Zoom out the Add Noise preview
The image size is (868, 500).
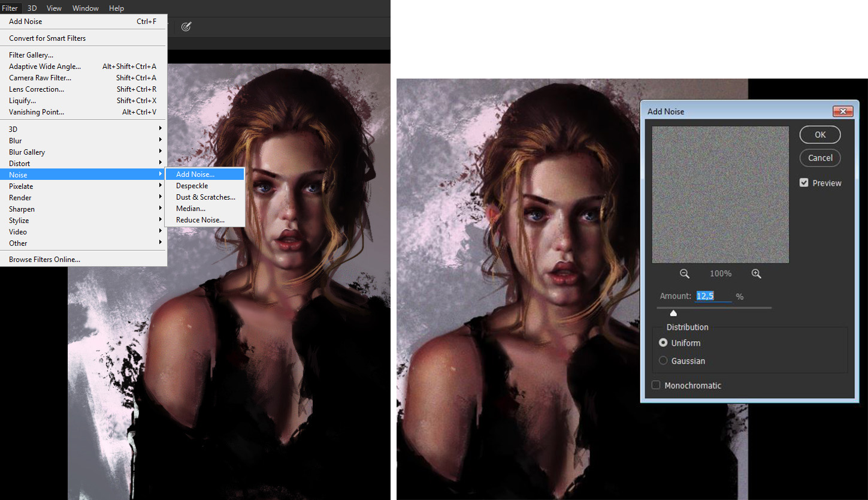[x=684, y=273]
